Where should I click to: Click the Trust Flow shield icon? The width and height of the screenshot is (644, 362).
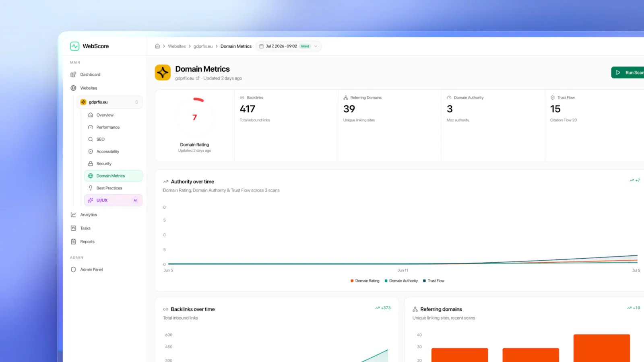(553, 98)
